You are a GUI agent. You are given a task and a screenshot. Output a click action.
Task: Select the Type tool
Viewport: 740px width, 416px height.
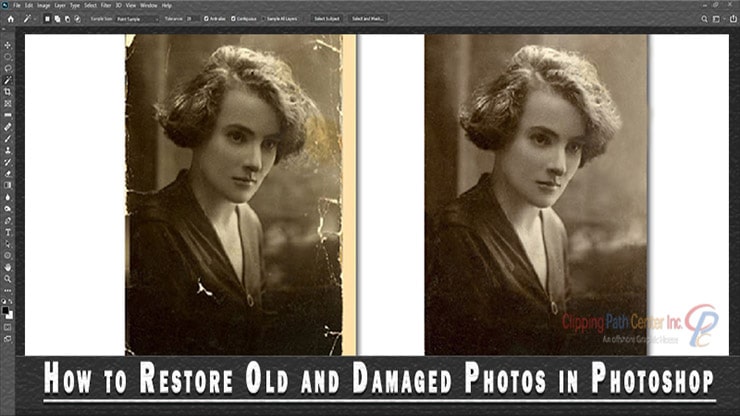pos(8,231)
